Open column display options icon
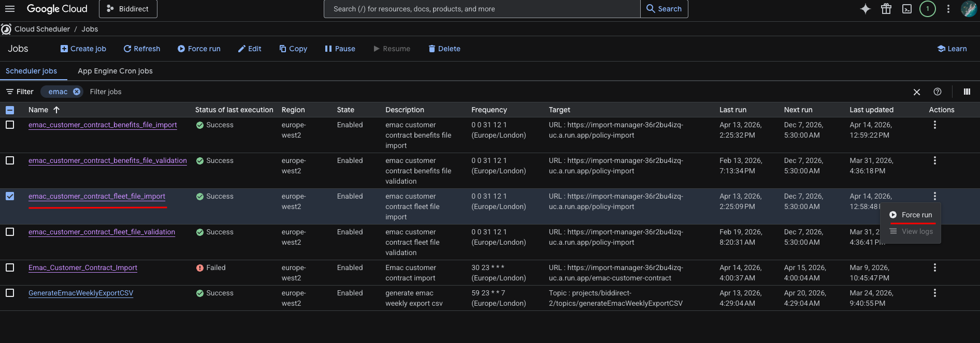The height and width of the screenshot is (343, 980). click(967, 92)
